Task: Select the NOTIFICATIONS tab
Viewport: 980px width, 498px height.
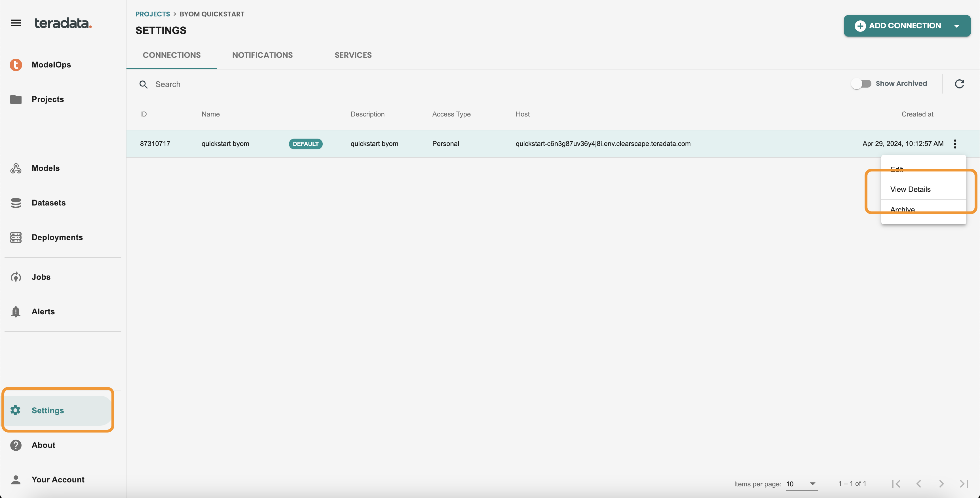Action: point(262,55)
